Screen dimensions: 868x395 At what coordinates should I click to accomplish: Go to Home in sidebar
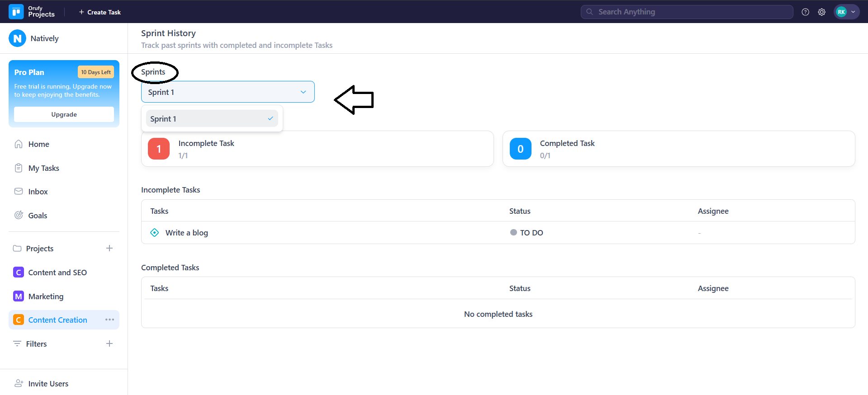tap(38, 144)
